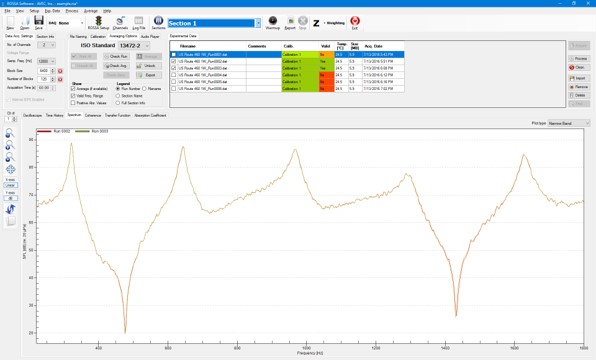Click the Export button
The height and width of the screenshot is (360, 596).
pos(149,75)
